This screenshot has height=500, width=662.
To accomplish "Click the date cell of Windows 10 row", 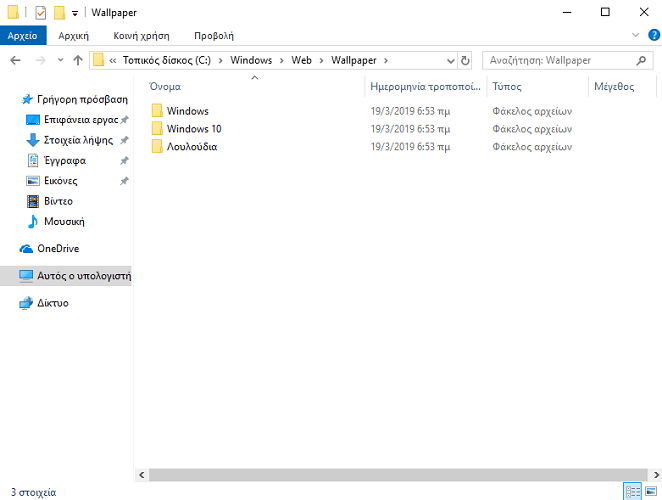I will click(410, 129).
